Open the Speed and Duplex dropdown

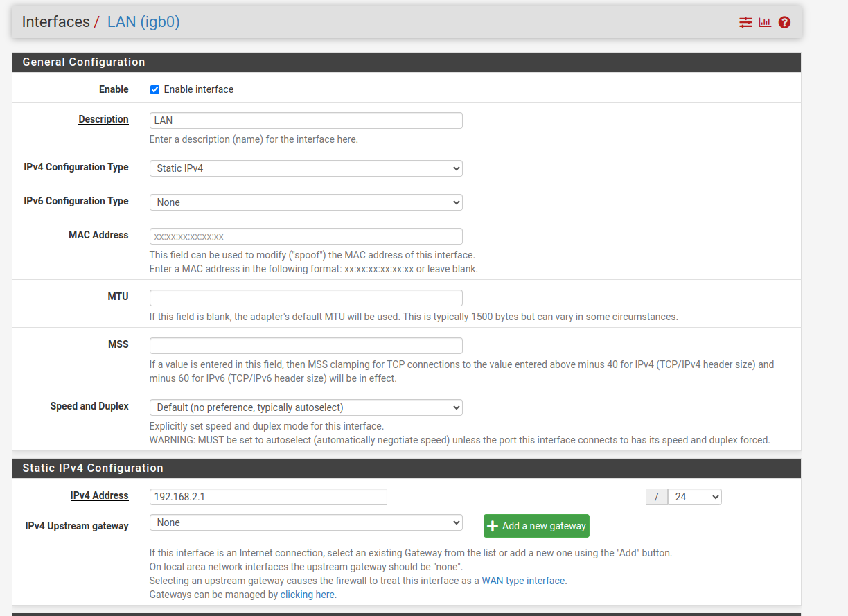[x=306, y=407]
